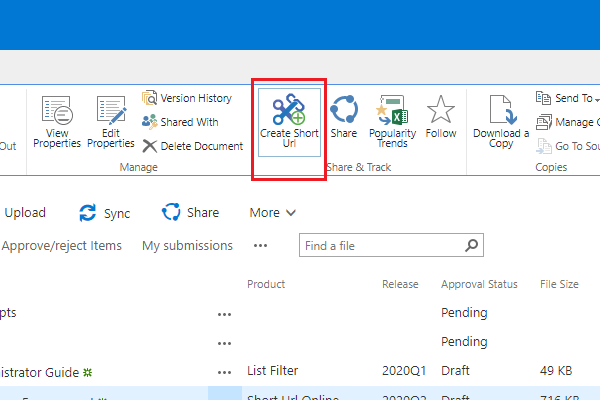The height and width of the screenshot is (400, 600).
Task: Sort by the Release column header
Action: pos(400,284)
